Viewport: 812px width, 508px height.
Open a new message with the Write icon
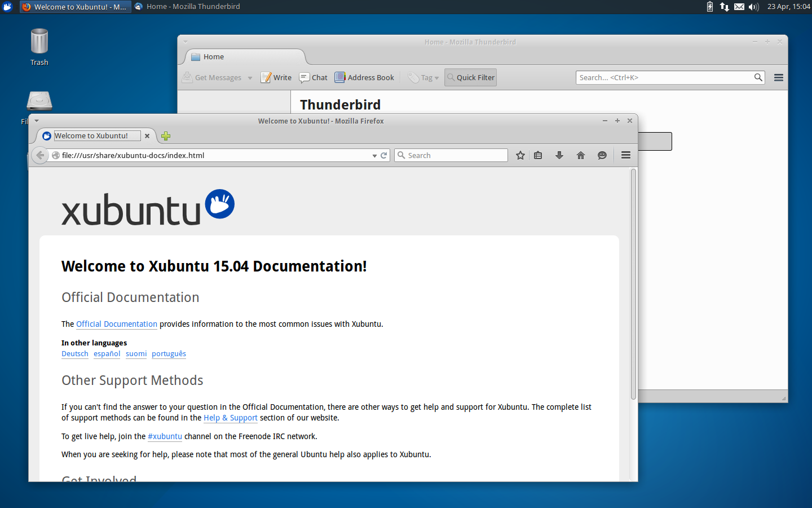pos(276,77)
